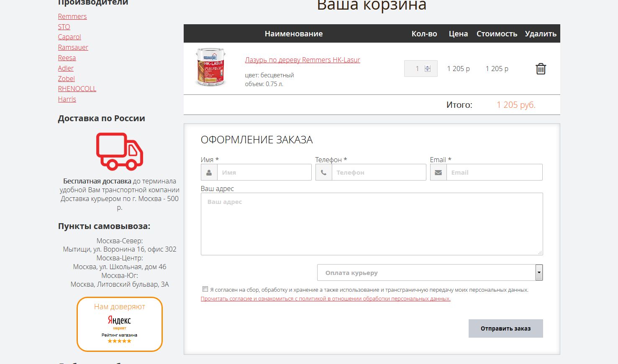Open the Reesa manufacturer link
618x364 pixels.
(67, 58)
